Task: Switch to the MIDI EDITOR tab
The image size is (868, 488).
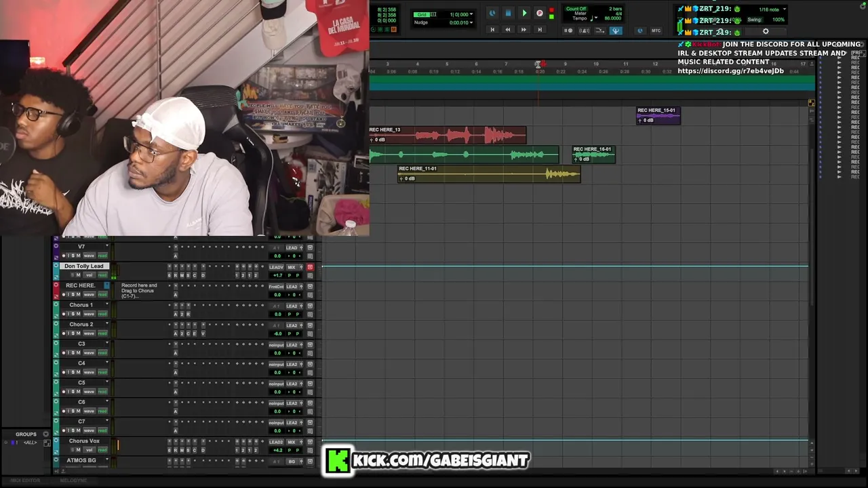Action: pyautogui.click(x=25, y=481)
